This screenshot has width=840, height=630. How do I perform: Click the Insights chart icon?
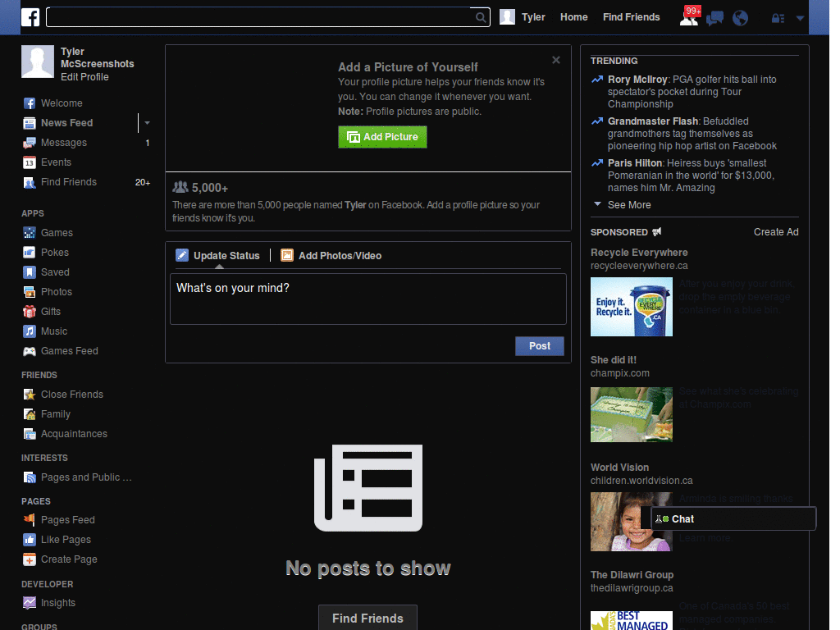(30, 603)
